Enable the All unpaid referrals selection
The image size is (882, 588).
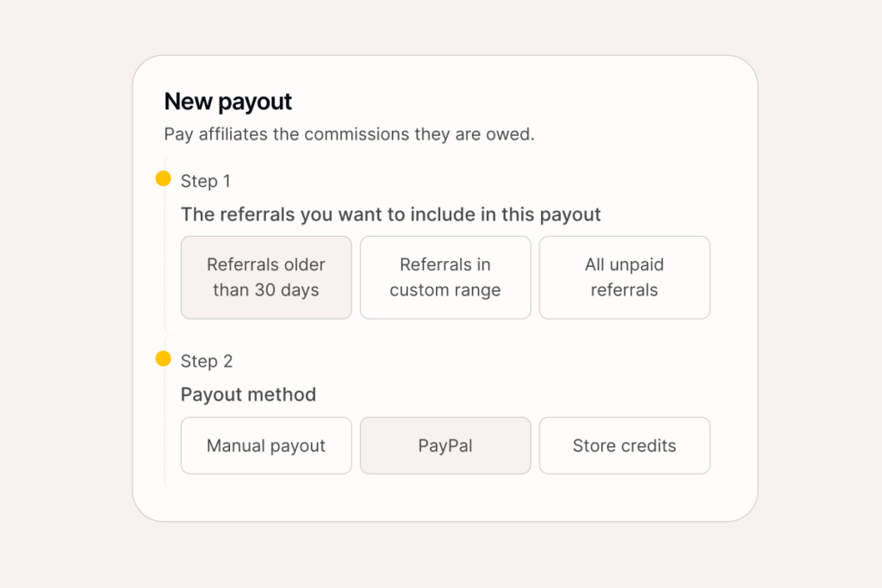[624, 277]
